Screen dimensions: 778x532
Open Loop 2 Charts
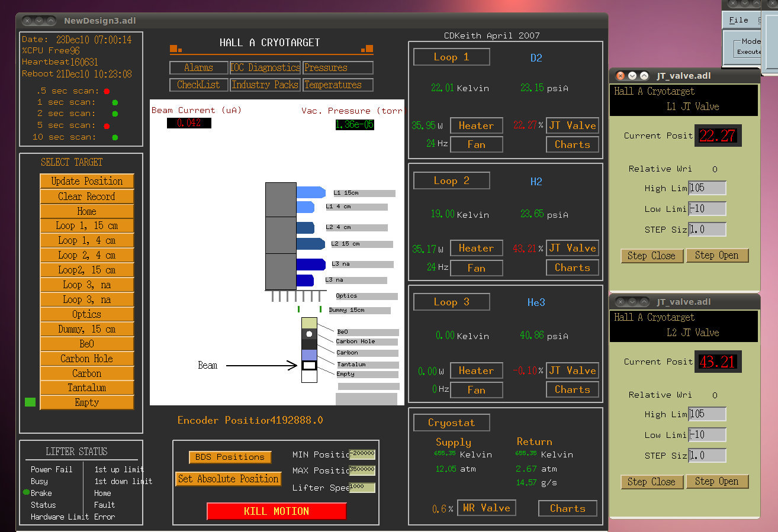573,267
